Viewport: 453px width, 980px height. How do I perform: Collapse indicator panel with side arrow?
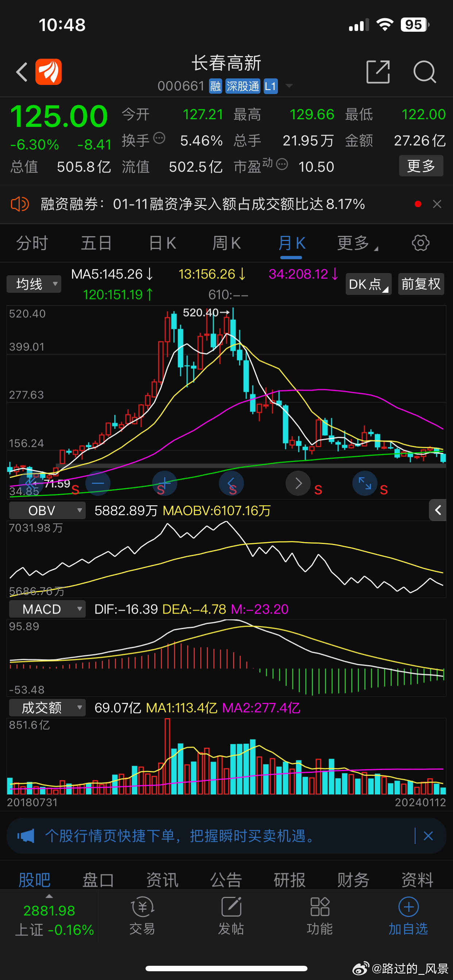coord(437,510)
